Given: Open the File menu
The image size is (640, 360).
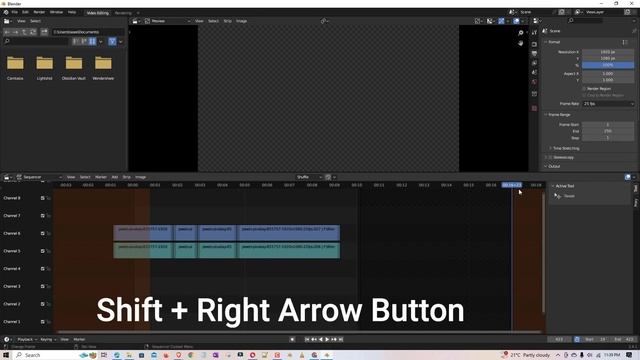Looking at the screenshot, I should (x=15, y=12).
